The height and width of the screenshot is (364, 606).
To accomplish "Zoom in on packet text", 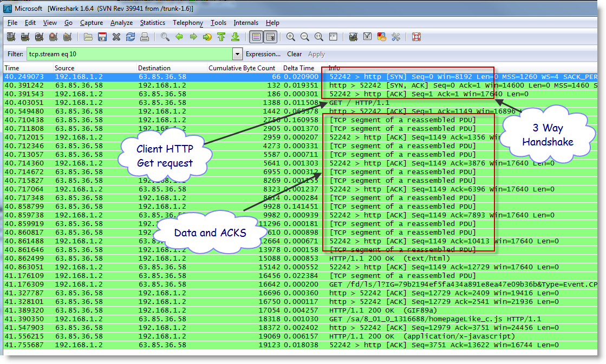I will pyautogui.click(x=291, y=37).
